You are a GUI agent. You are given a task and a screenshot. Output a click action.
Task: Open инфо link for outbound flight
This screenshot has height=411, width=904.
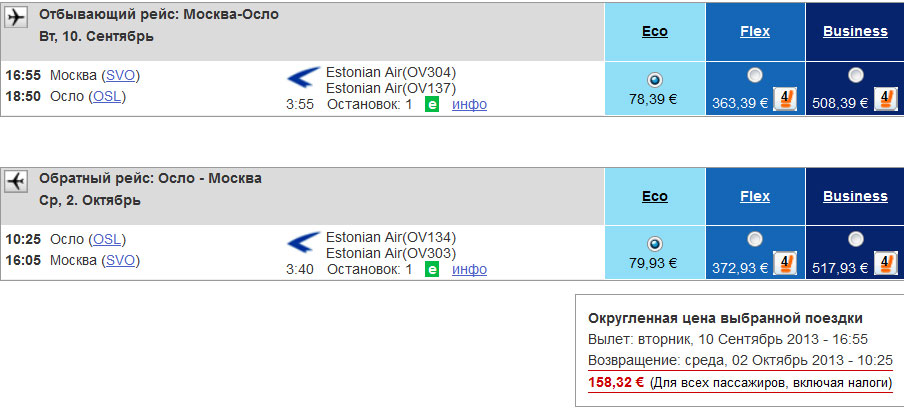coord(469,104)
